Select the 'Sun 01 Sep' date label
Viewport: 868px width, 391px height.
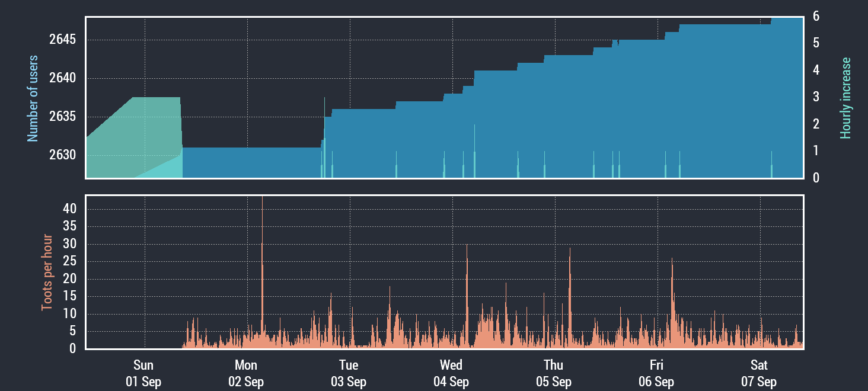(x=143, y=373)
